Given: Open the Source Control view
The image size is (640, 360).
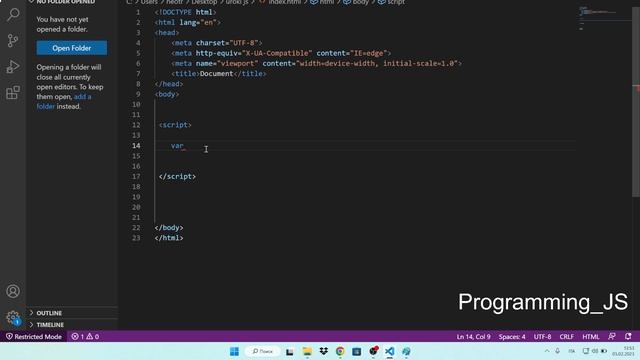Looking at the screenshot, I should [x=13, y=40].
